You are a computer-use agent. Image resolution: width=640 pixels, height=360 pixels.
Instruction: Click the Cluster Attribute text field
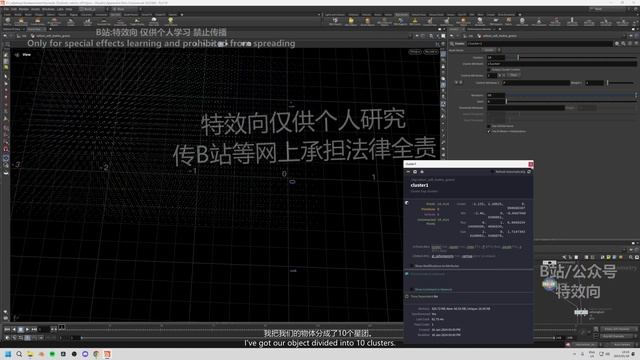point(562,64)
